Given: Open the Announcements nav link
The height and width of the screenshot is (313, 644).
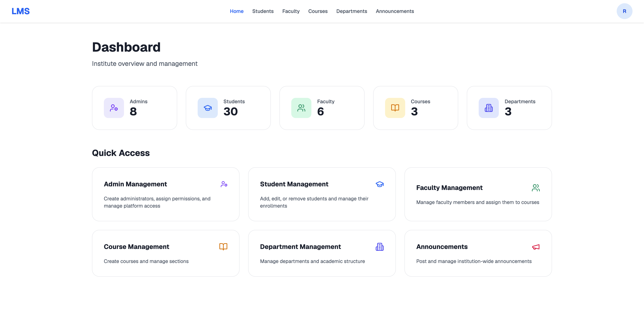Looking at the screenshot, I should point(395,11).
